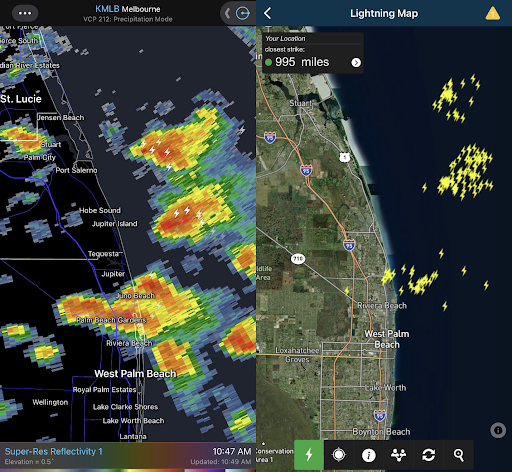Tap the Your Location header
The height and width of the screenshot is (472, 512).
pyautogui.click(x=285, y=38)
